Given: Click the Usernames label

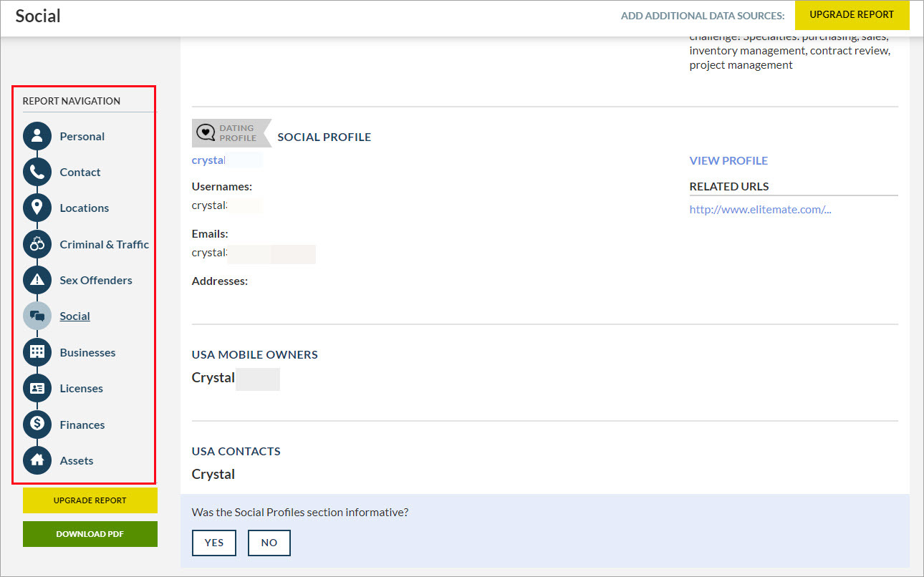Looking at the screenshot, I should coord(222,186).
